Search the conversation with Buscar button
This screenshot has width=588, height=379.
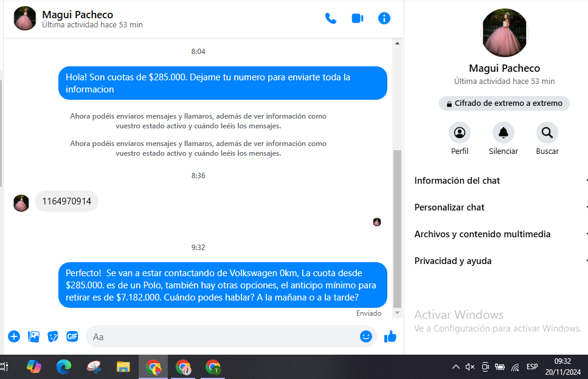click(547, 133)
